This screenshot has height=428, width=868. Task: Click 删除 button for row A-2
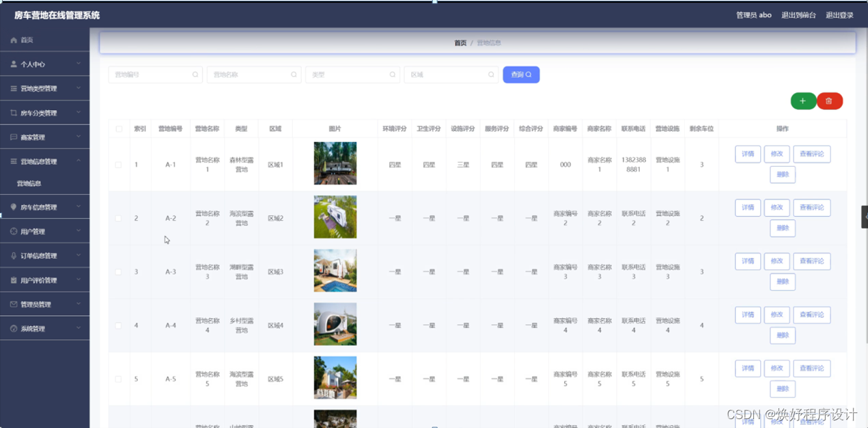783,228
